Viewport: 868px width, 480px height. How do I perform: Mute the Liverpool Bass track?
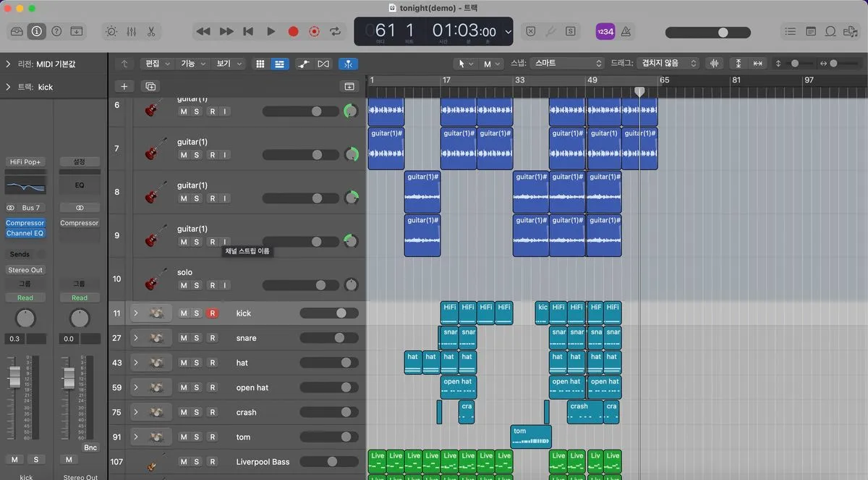click(184, 462)
